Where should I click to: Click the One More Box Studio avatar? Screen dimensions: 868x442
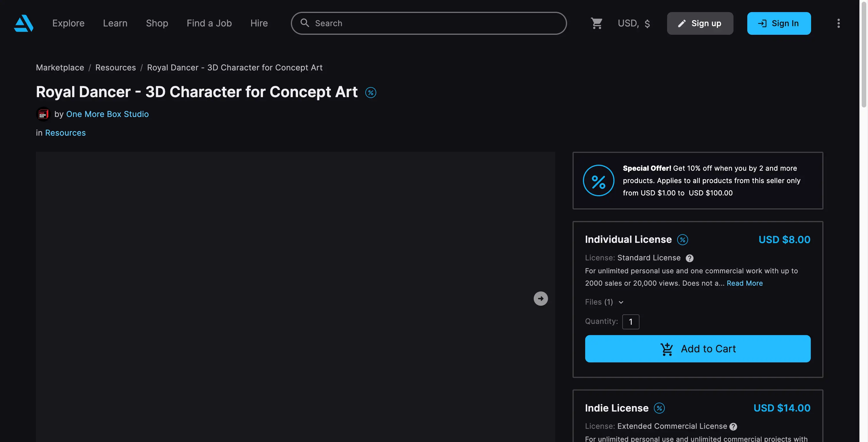43,114
